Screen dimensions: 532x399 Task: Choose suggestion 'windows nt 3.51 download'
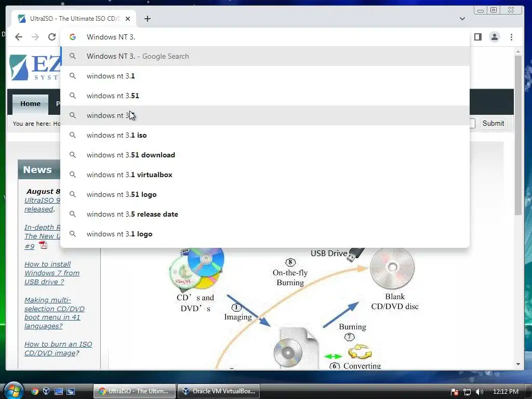tap(265, 155)
